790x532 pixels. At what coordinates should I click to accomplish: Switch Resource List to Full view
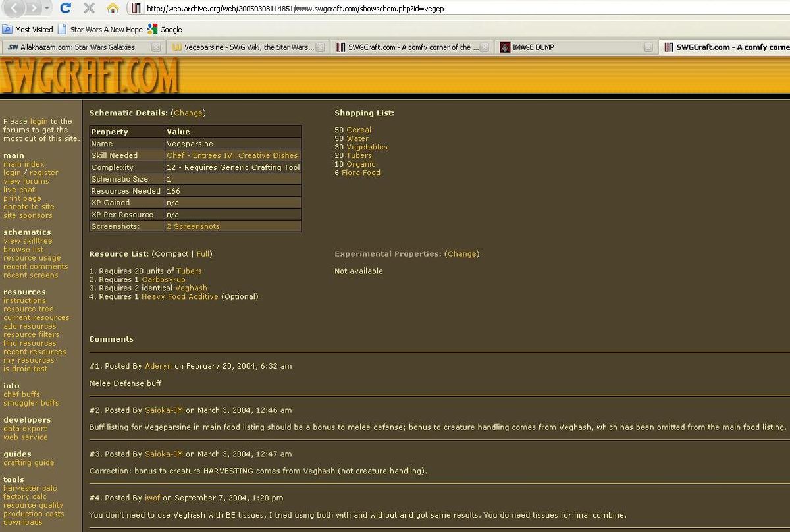[x=203, y=254]
